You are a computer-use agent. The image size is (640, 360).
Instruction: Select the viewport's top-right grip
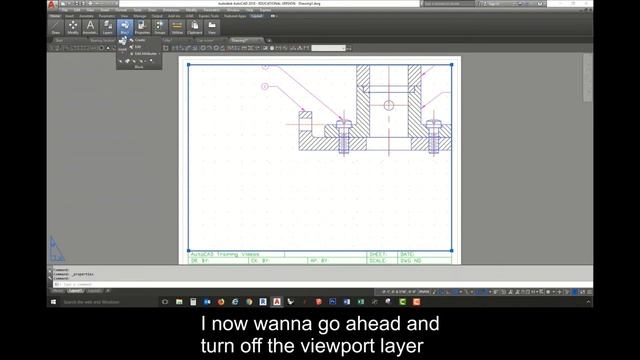(x=451, y=64)
